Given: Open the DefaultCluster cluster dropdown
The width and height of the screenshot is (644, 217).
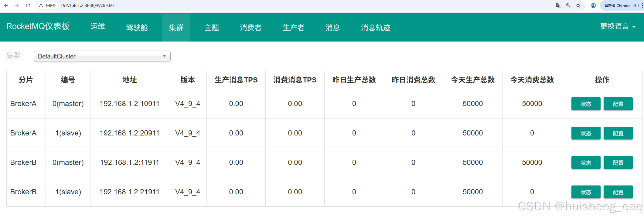Looking at the screenshot, I should click(102, 56).
